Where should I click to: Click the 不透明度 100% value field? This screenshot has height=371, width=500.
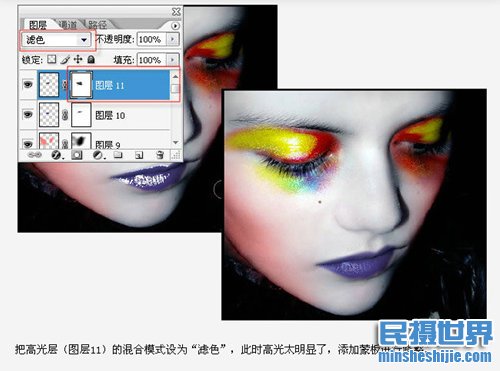coord(152,39)
